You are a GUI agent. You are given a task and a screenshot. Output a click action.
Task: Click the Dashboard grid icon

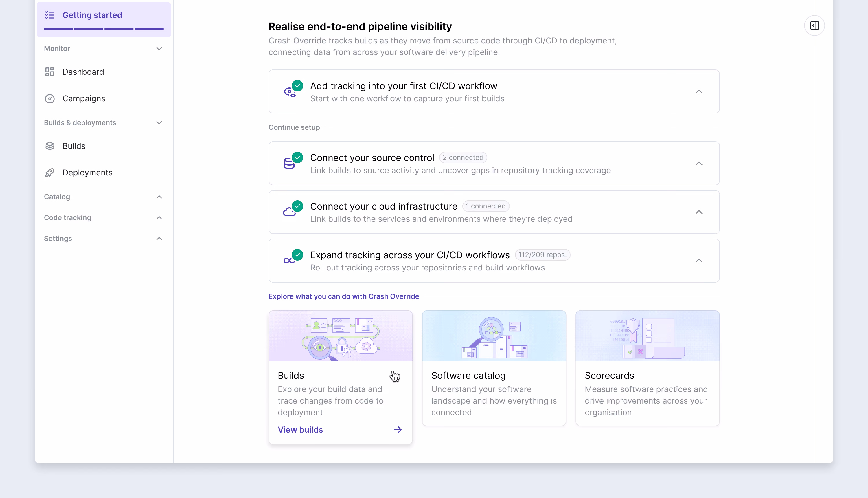49,72
